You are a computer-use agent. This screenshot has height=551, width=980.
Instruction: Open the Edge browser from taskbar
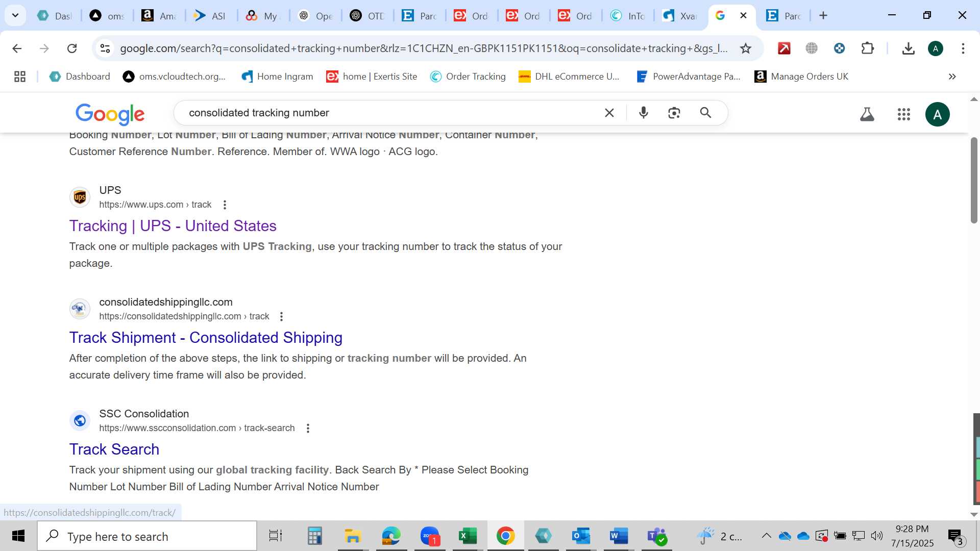[391, 536]
